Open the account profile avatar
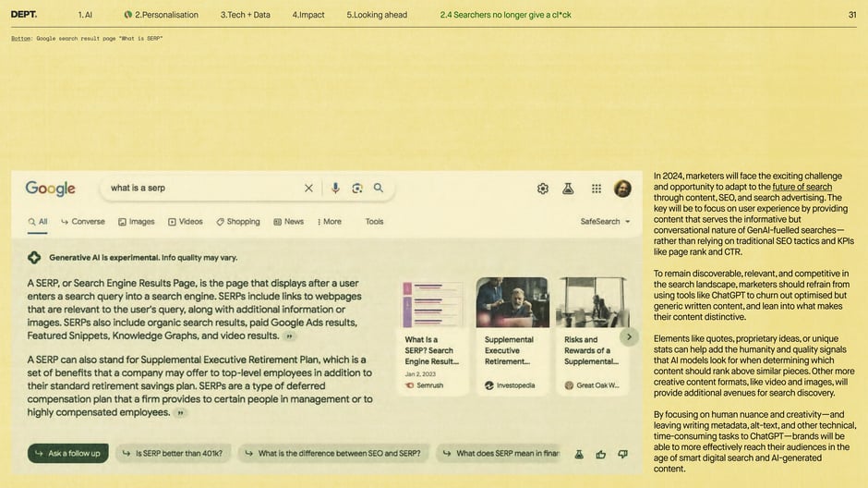 (x=622, y=189)
